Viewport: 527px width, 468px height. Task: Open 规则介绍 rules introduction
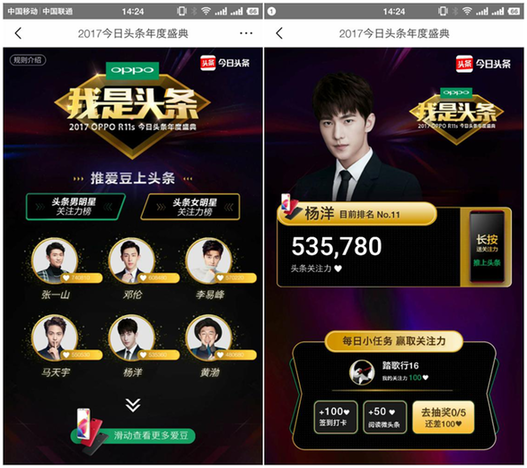tap(28, 60)
